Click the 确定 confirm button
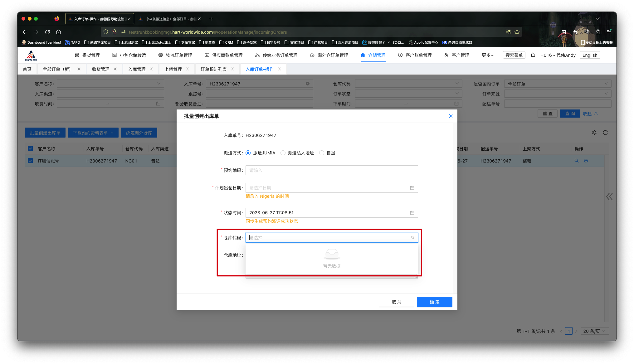 [x=434, y=302]
